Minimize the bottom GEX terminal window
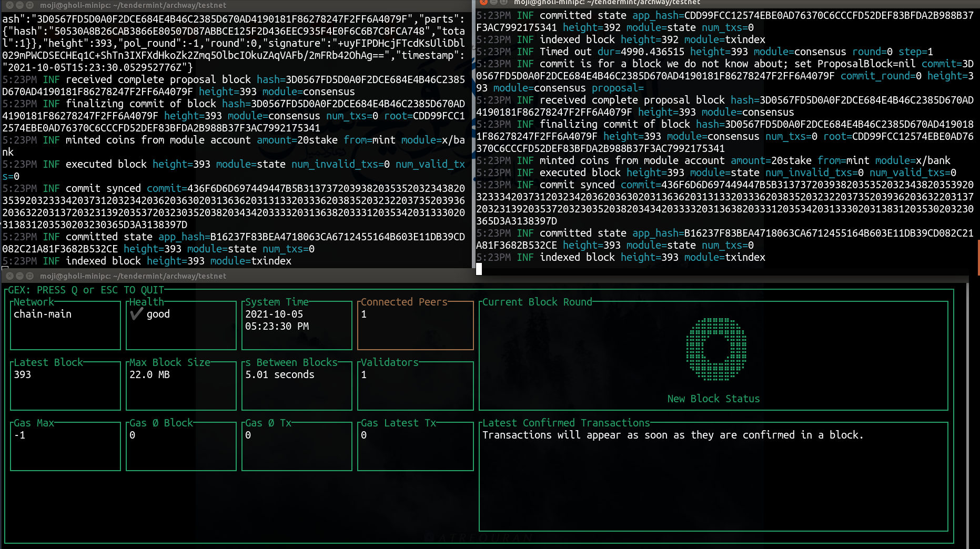The image size is (980, 549). (x=19, y=276)
